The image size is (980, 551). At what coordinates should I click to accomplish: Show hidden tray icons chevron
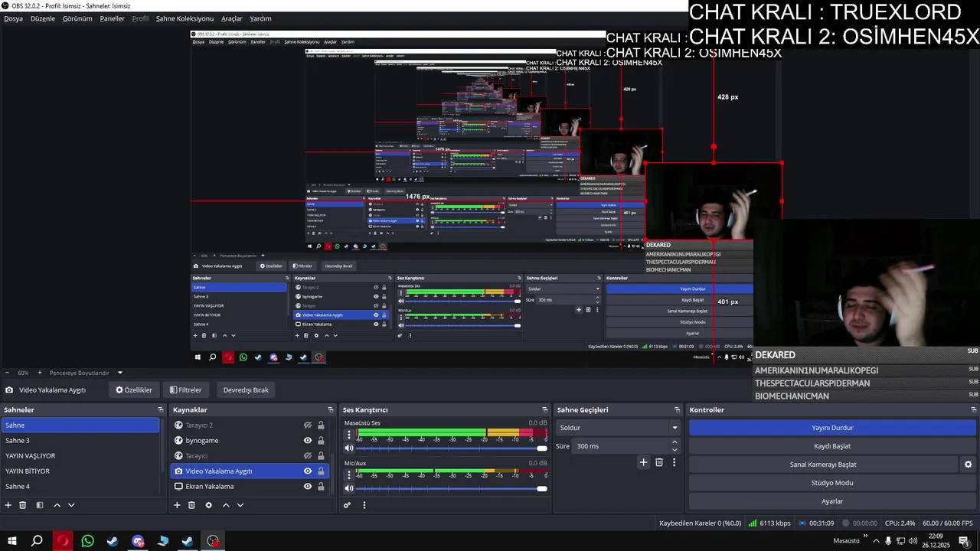876,541
